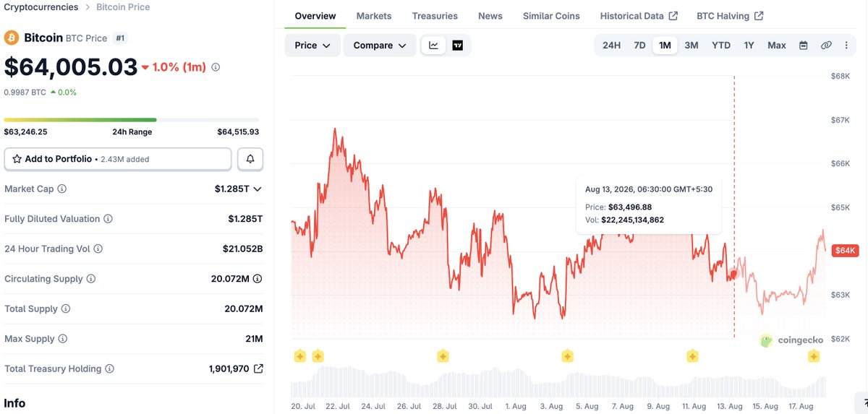Screen dimensions: 868x414
Task: Select the 7D time range
Action: point(639,46)
